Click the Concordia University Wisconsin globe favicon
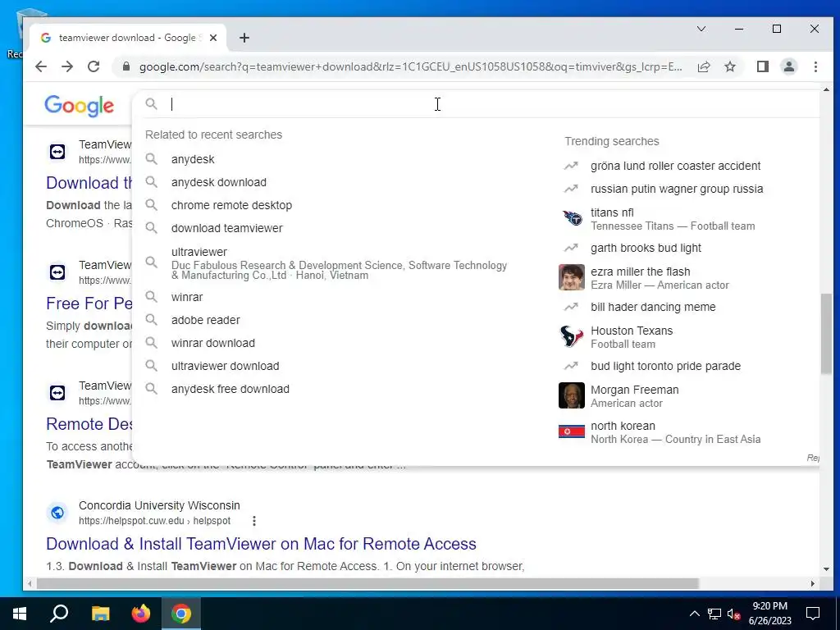This screenshot has width=840, height=630. (x=57, y=513)
